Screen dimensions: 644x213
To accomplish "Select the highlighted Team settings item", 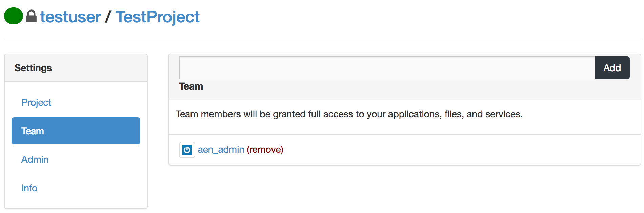I will [x=76, y=131].
